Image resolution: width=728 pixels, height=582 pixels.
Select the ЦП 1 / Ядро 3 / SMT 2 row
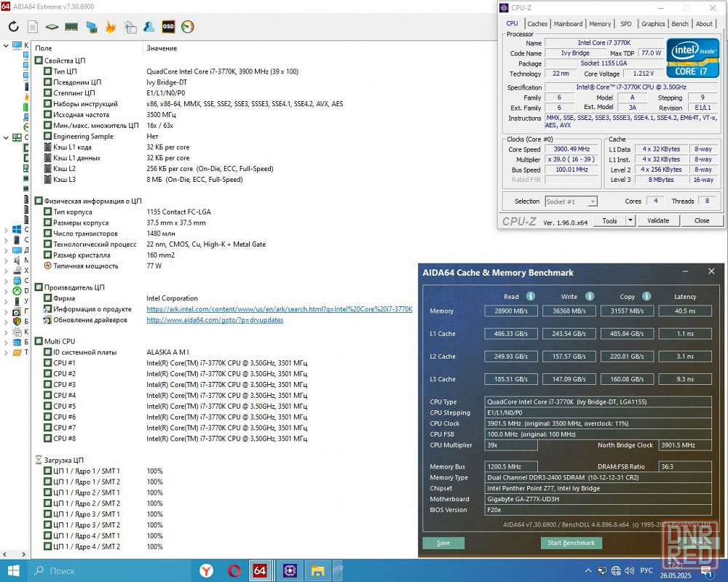point(223,525)
